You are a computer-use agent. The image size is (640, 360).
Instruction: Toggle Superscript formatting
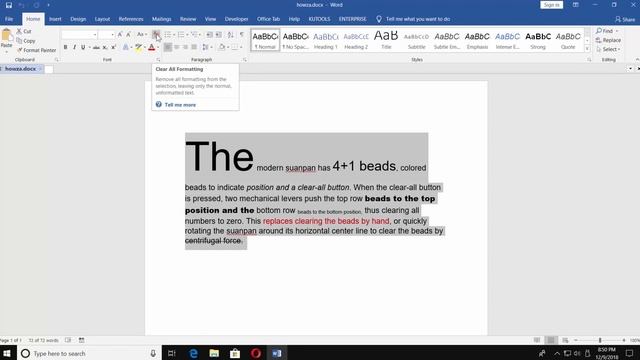coord(114,47)
